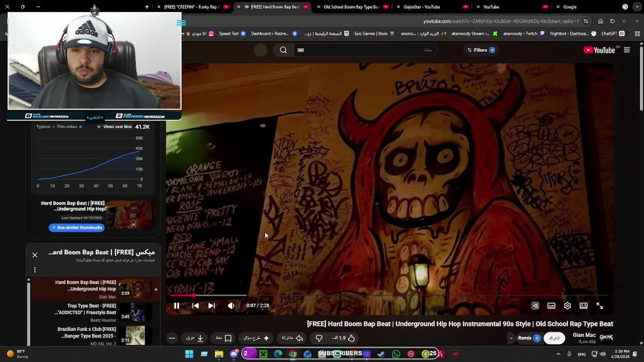
Task: Open the YouTube hamburger guide menu
Action: [x=627, y=50]
